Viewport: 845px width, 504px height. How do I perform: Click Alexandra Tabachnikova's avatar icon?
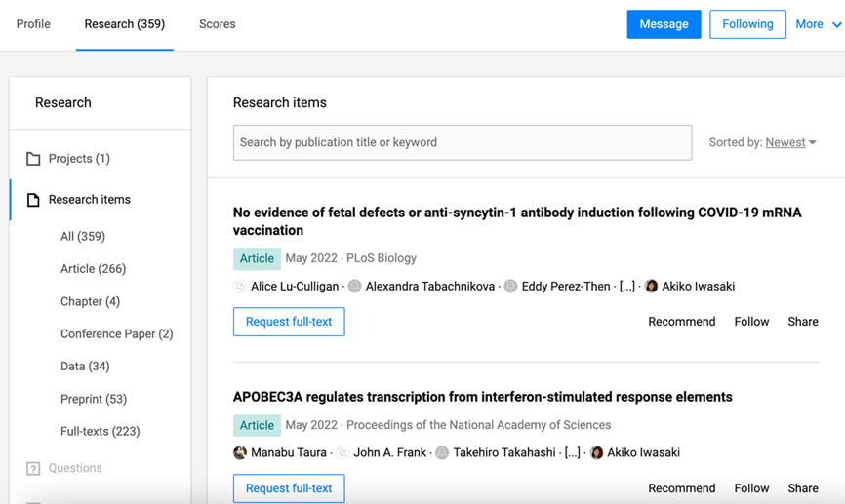(355, 287)
